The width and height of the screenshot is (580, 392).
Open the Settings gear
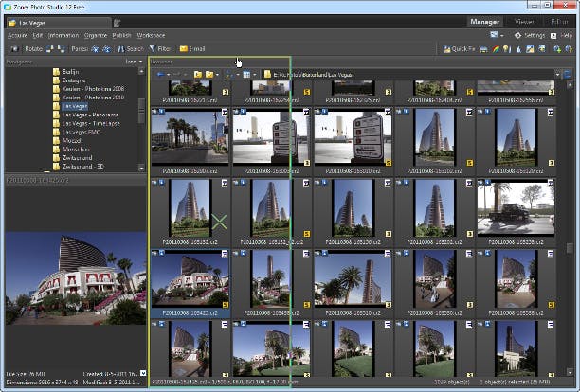click(x=517, y=35)
